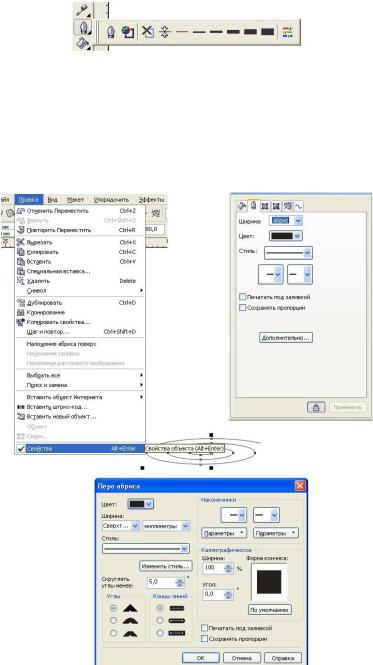Expand the Символ submenu
373x665 pixels.
point(80,291)
